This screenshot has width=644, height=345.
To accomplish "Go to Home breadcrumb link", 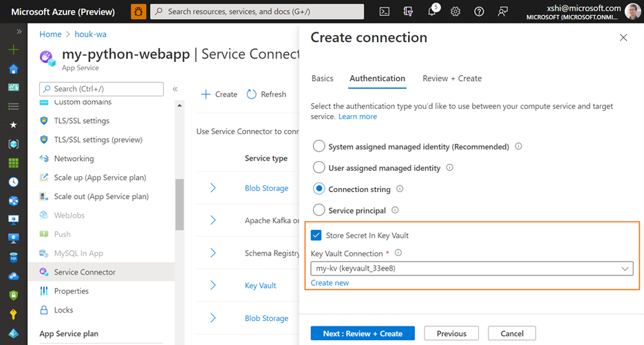I will [50, 34].
